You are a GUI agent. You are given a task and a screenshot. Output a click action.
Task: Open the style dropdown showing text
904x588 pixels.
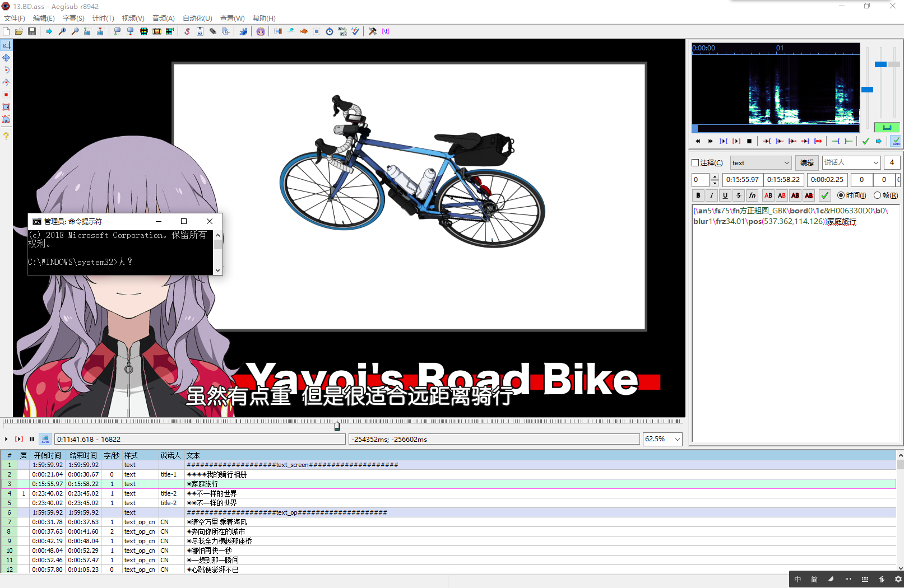tap(761, 163)
